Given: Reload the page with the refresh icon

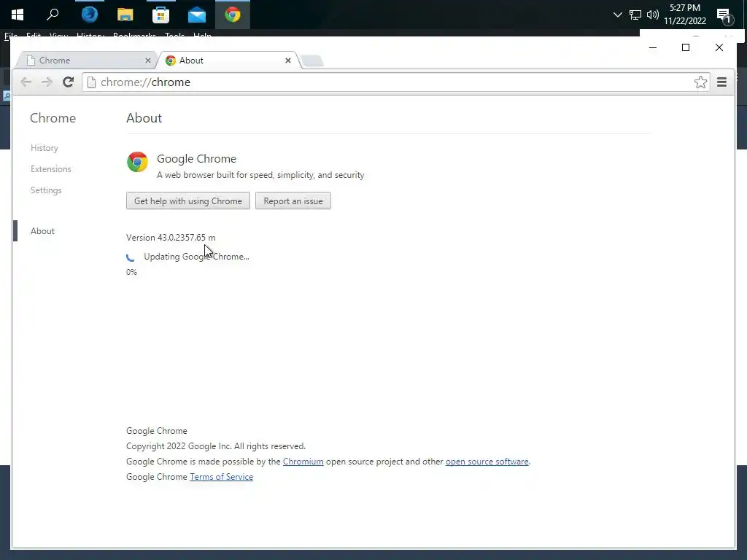Looking at the screenshot, I should click(x=68, y=82).
